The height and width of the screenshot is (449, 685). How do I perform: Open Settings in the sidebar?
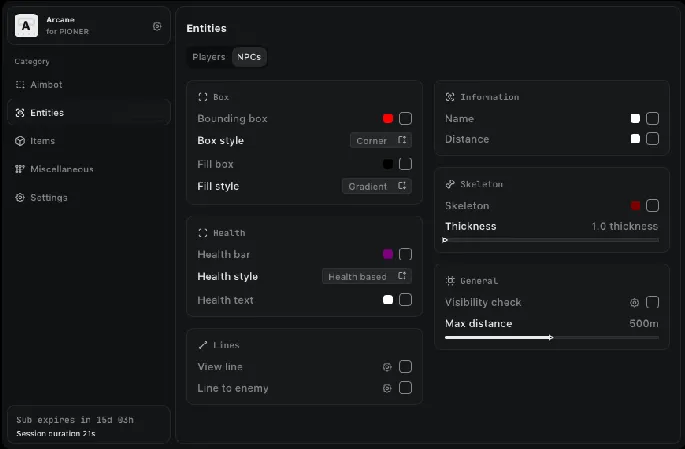(48, 197)
